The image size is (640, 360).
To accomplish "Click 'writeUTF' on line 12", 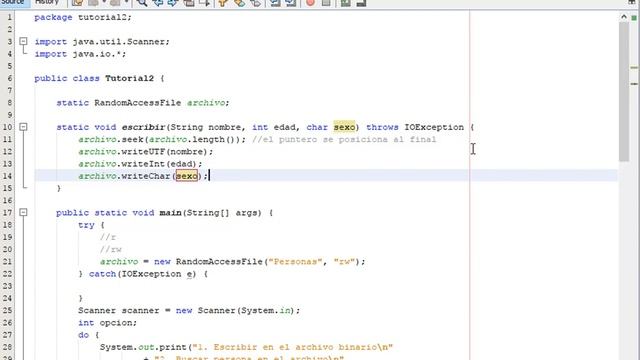I will point(143,152).
